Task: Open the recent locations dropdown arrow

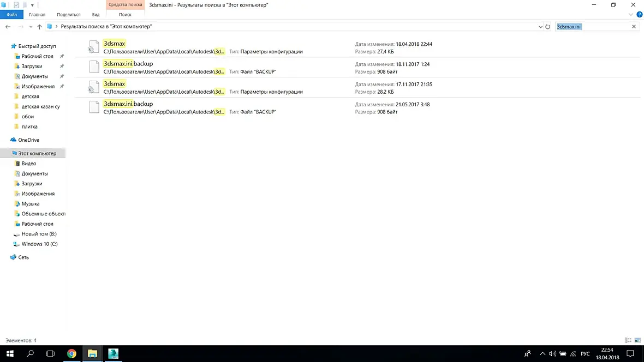Action: coord(31,27)
